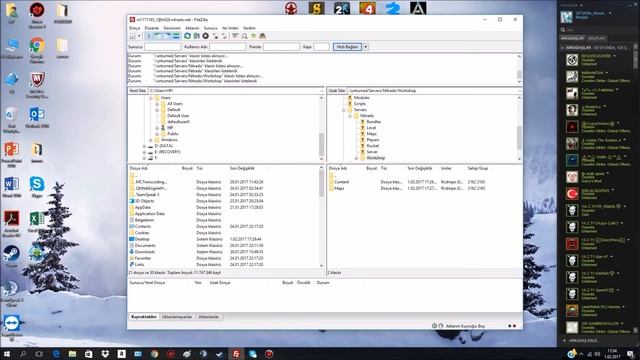Click the Parola password input field

tap(281, 47)
